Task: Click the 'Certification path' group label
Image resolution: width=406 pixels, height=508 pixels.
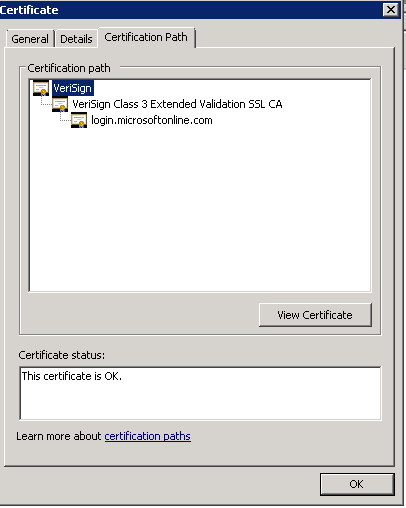Action: click(x=69, y=68)
